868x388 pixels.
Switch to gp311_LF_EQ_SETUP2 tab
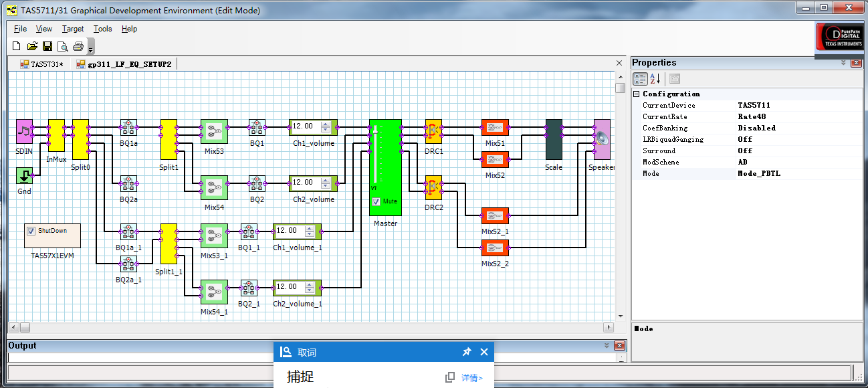tap(124, 64)
